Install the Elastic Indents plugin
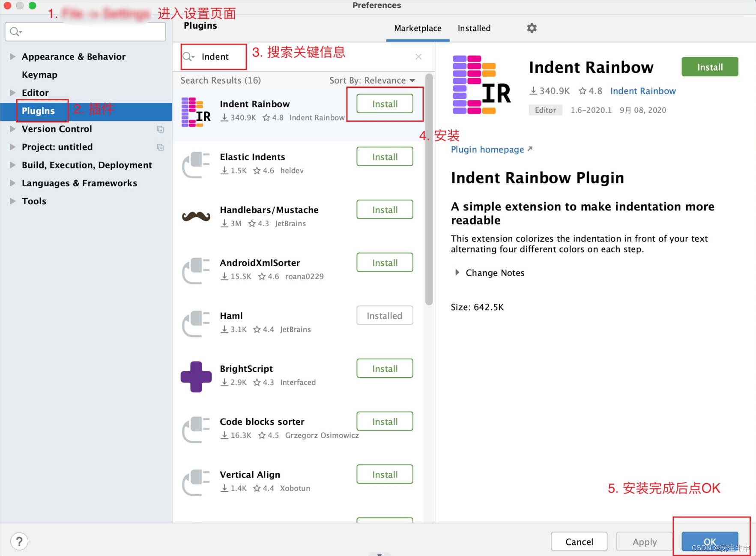This screenshot has width=756, height=556. [x=385, y=157]
